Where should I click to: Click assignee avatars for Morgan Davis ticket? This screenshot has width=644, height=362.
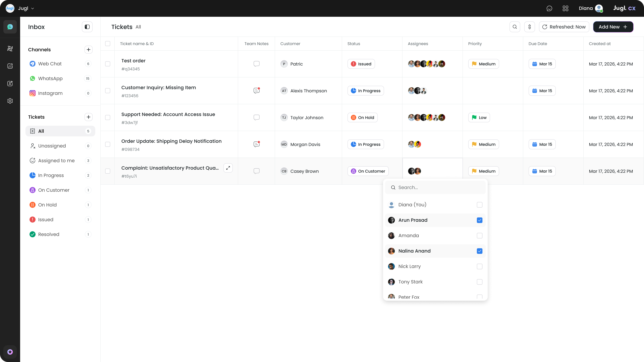click(415, 144)
